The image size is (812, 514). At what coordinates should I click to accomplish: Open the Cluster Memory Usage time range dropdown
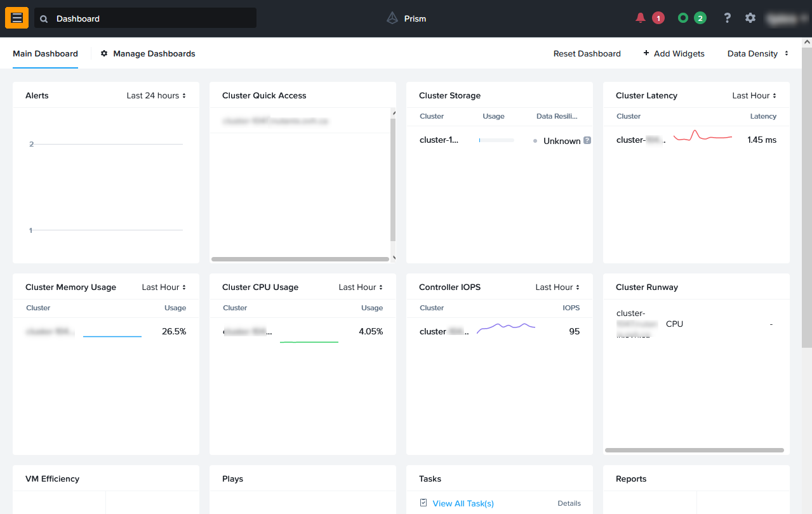164,287
